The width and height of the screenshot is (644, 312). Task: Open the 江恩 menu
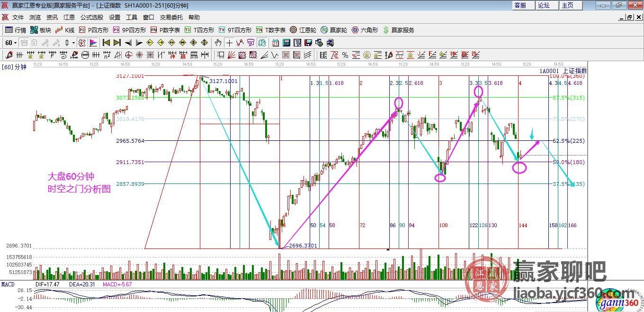(x=69, y=18)
